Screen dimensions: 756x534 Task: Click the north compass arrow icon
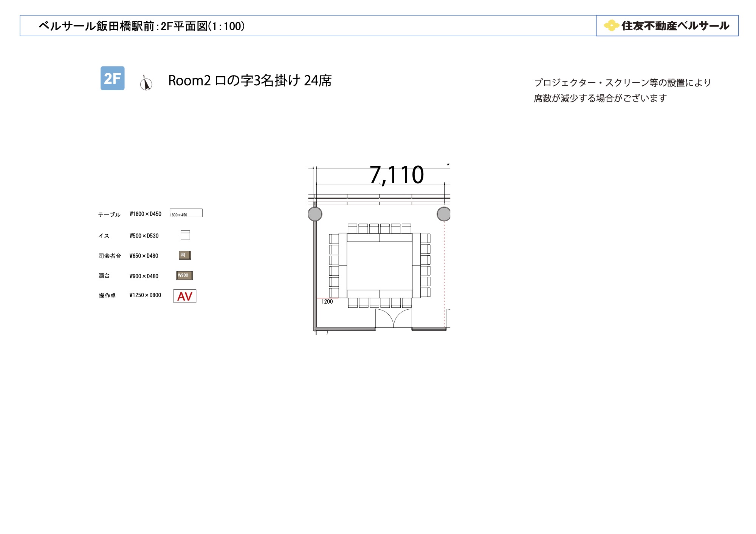tap(146, 83)
